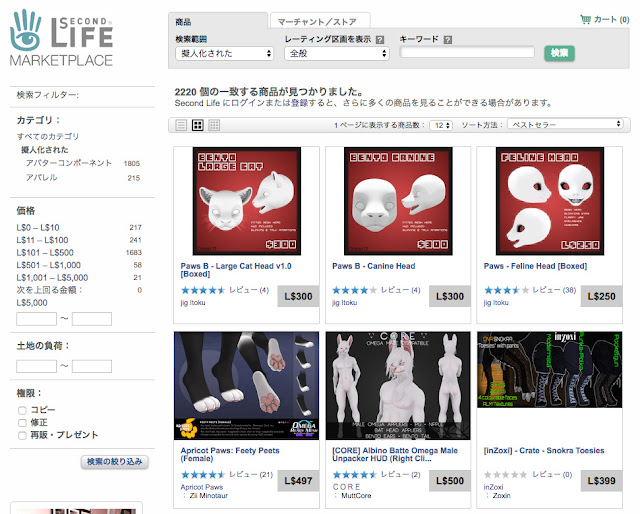Open MuttCore merchant link
The height and width of the screenshot is (514, 640).
tap(356, 496)
